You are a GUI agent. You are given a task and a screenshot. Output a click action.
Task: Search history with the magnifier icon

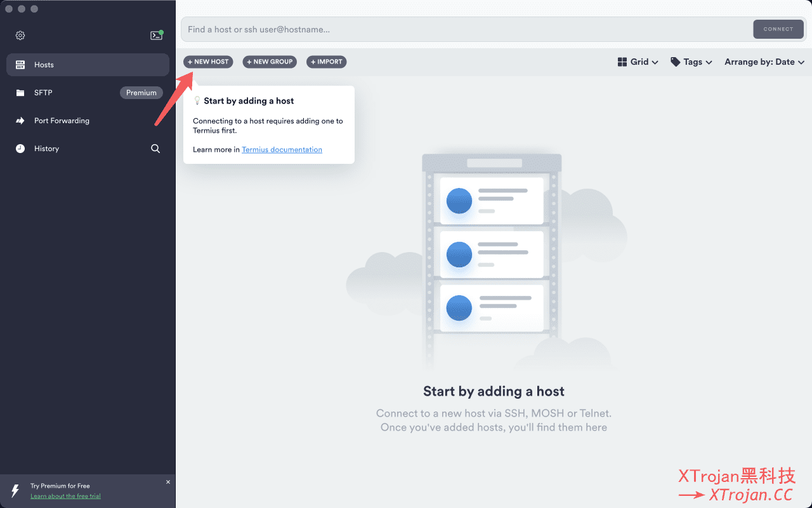(x=155, y=149)
